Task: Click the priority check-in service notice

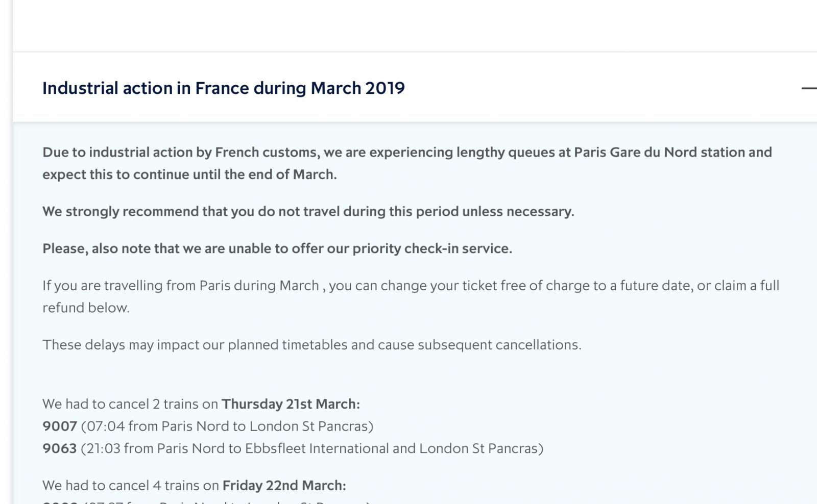Action: point(277,249)
